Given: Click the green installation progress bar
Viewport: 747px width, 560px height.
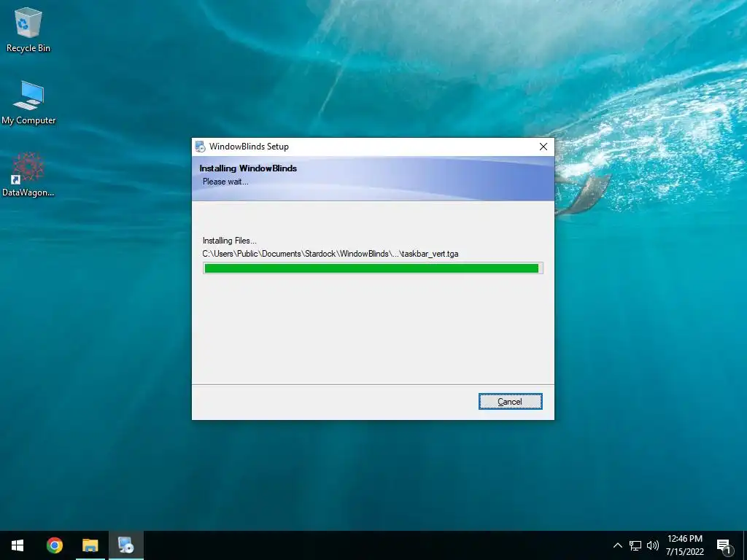Looking at the screenshot, I should [x=373, y=268].
